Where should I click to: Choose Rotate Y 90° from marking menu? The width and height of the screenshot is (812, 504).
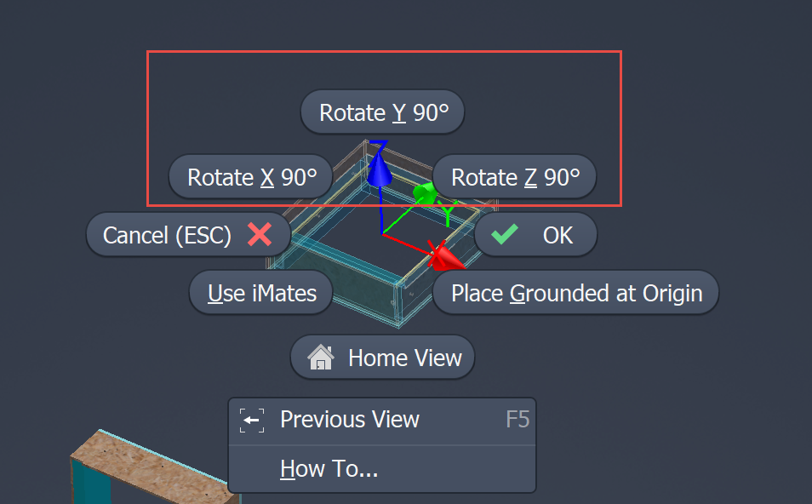(383, 112)
